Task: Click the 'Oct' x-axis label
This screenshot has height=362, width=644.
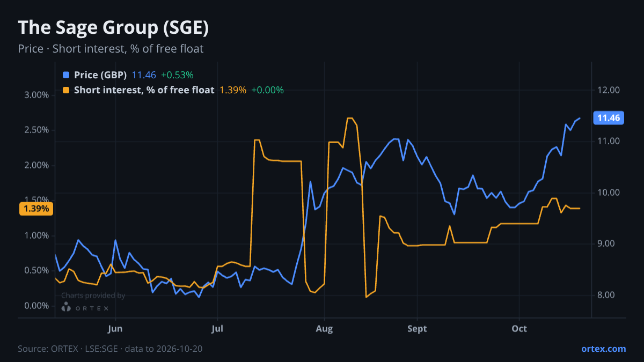Action: click(x=519, y=329)
